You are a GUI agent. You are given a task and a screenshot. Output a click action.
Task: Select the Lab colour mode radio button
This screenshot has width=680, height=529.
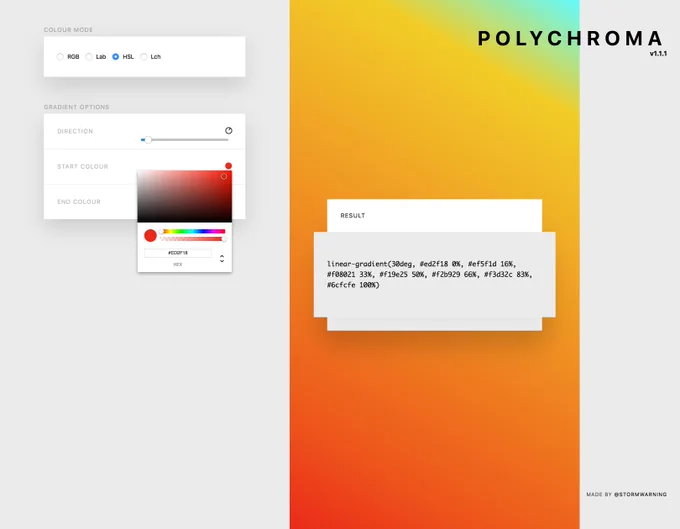point(89,57)
